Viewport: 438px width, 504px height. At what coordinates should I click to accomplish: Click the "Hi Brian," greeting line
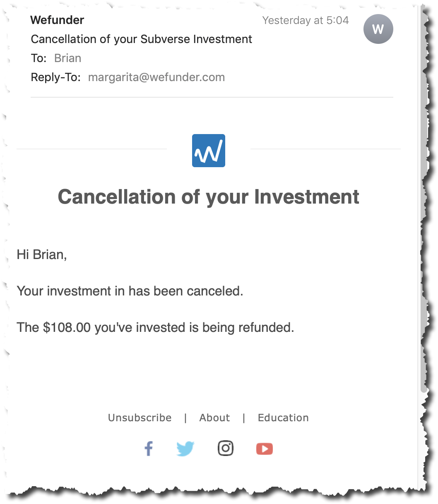tap(42, 254)
